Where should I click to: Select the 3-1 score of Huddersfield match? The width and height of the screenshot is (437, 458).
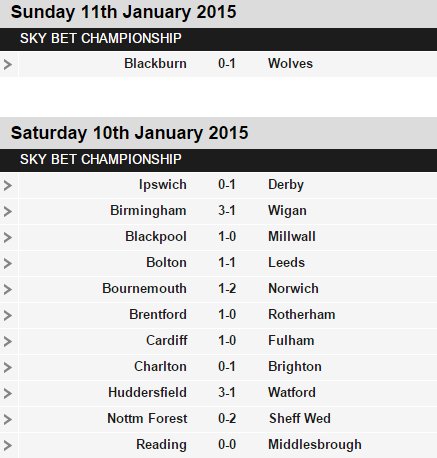tap(227, 392)
